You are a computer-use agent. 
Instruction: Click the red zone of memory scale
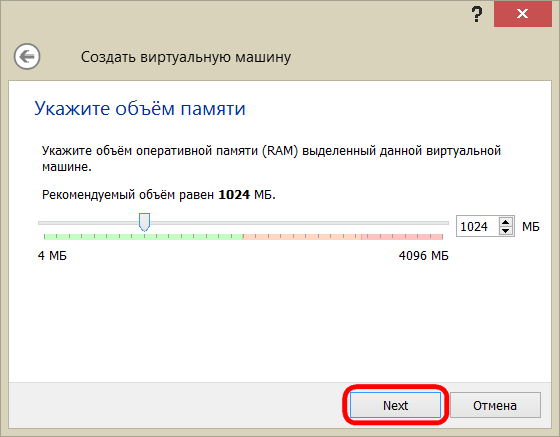402,236
